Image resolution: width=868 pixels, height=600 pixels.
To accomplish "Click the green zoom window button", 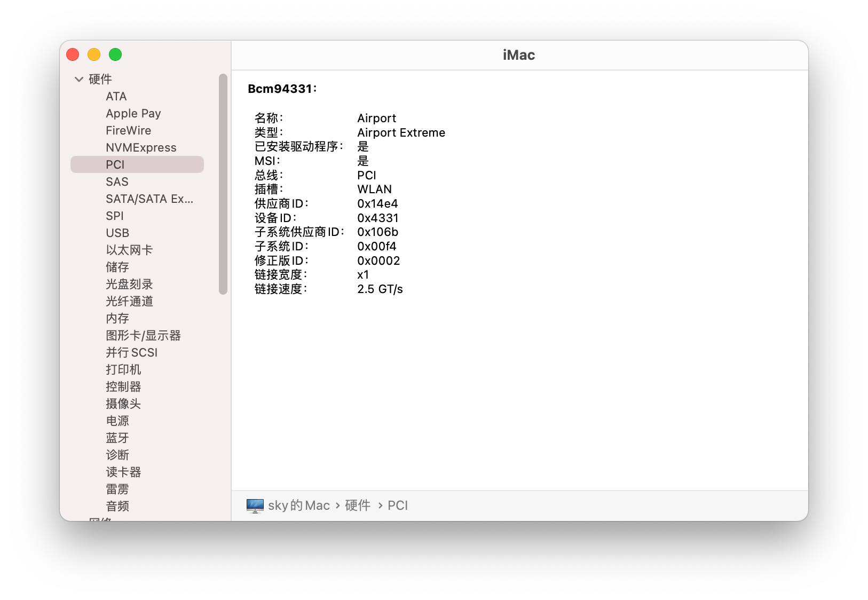I will click(x=115, y=54).
